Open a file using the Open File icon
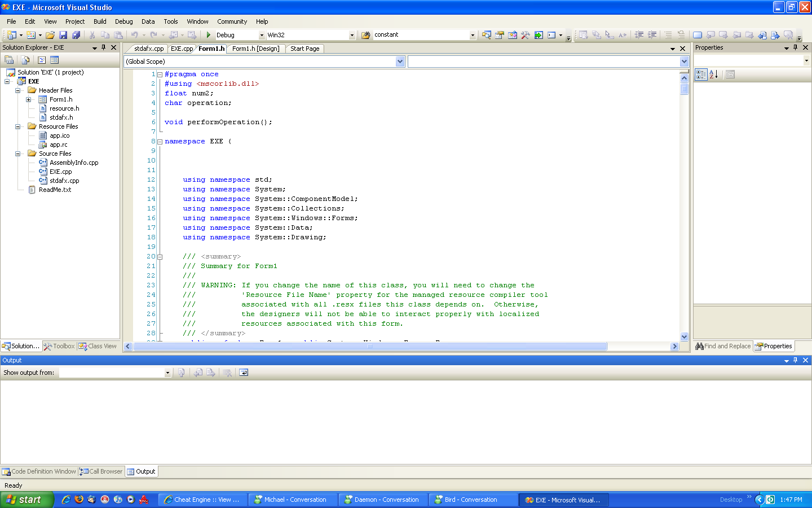 50,34
